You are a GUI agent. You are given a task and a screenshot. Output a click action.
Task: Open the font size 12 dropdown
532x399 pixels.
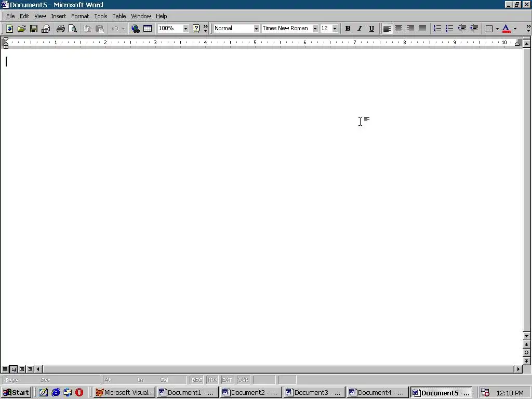[x=335, y=29]
